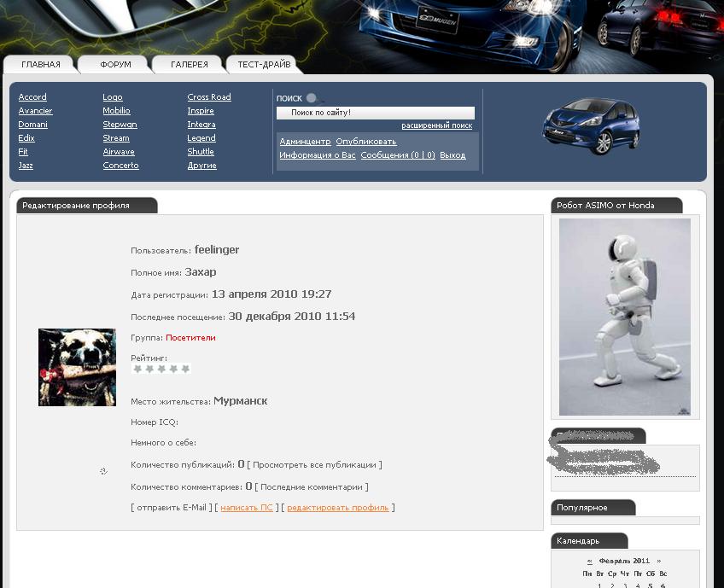This screenshot has height=588, width=724.
Task: Open the Shuttle model link
Action: pyautogui.click(x=201, y=151)
